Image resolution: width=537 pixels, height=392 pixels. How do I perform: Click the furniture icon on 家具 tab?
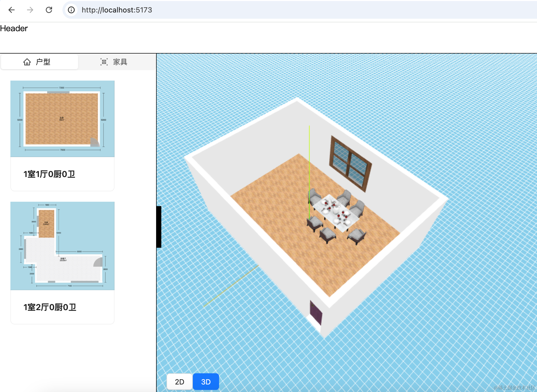coord(104,62)
